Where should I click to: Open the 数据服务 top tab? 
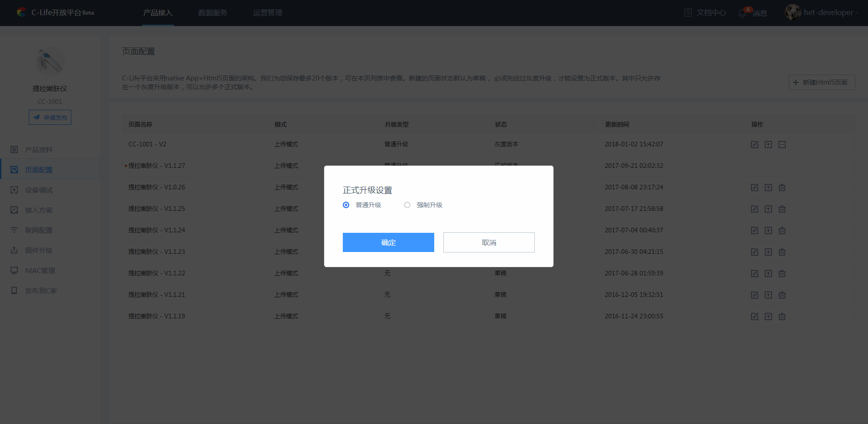tap(213, 13)
